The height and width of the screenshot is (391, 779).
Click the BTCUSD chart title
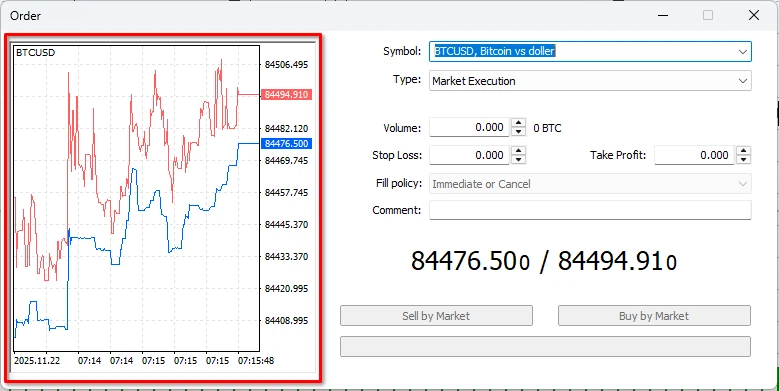pos(35,53)
